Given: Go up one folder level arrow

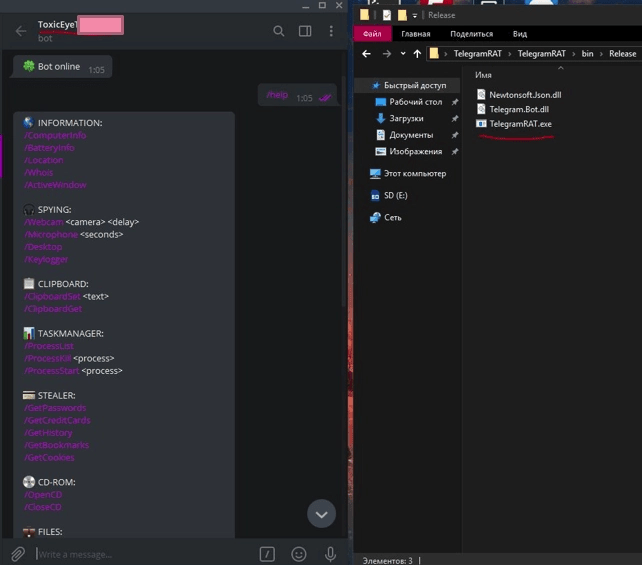Looking at the screenshot, I should [x=417, y=54].
